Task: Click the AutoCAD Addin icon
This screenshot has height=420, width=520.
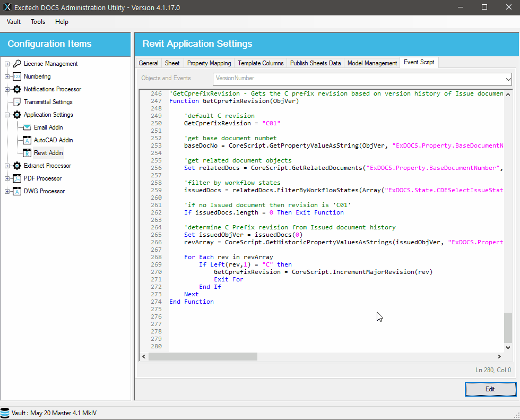Action: pos(27,140)
